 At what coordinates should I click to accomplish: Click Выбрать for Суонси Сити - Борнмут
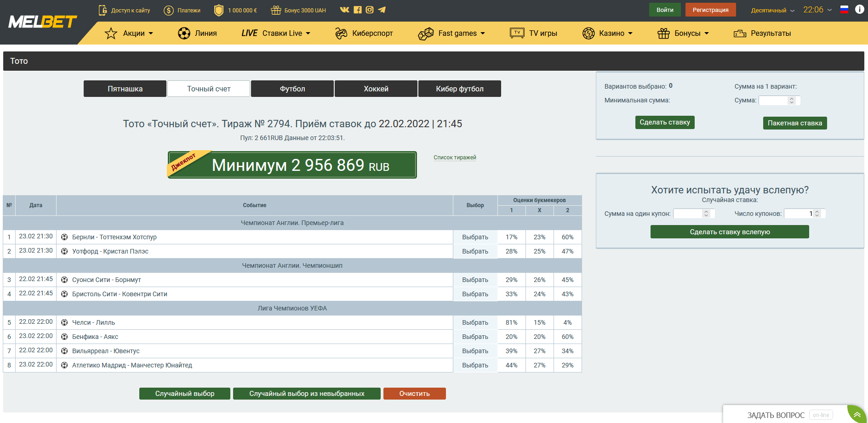point(475,280)
